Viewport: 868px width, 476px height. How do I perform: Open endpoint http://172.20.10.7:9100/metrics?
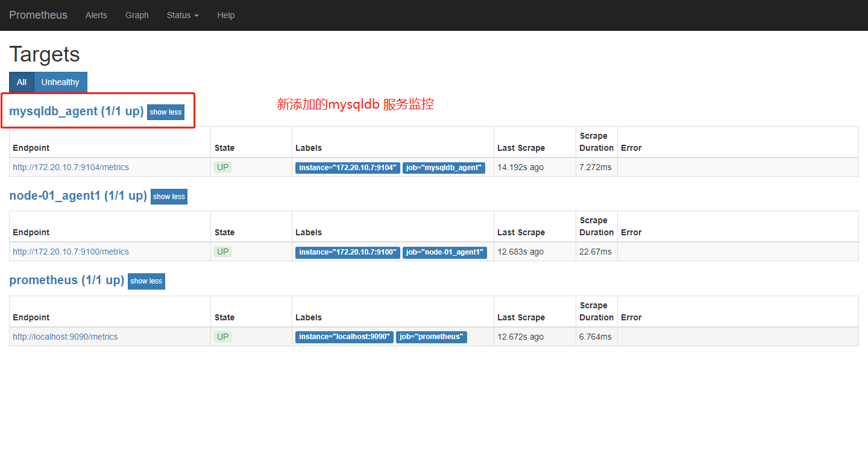71,252
